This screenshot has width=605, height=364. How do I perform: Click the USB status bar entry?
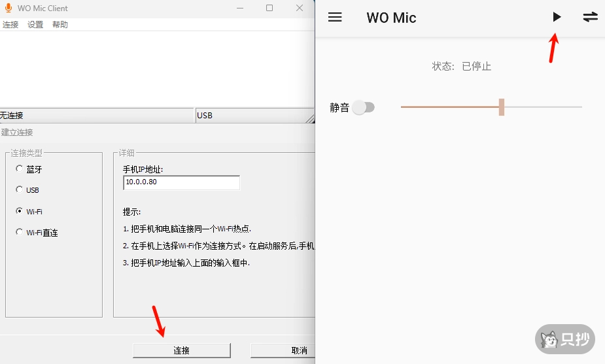tap(205, 115)
